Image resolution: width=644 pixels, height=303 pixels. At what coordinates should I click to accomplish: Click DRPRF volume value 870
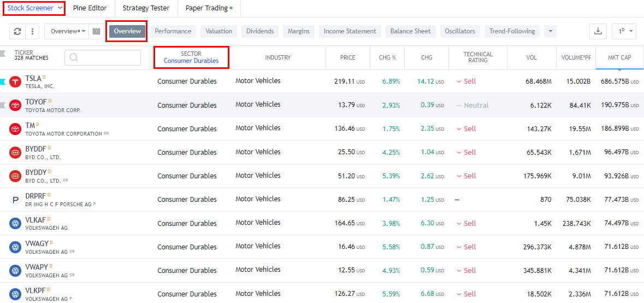(546, 200)
